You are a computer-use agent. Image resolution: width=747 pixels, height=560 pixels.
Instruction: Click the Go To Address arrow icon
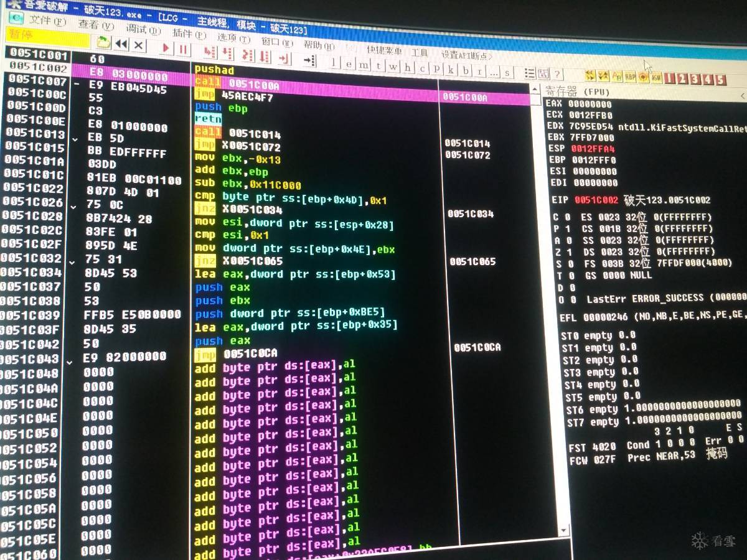(x=309, y=60)
